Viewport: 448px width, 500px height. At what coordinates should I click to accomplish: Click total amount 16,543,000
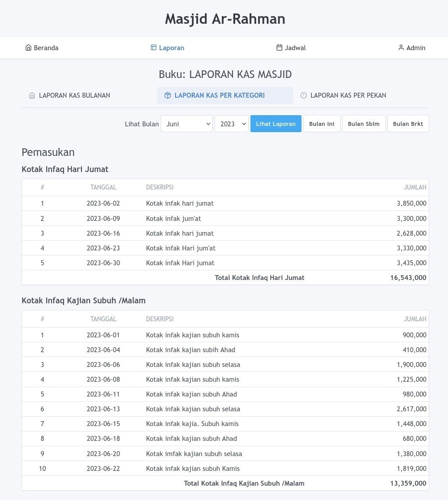coord(408,278)
